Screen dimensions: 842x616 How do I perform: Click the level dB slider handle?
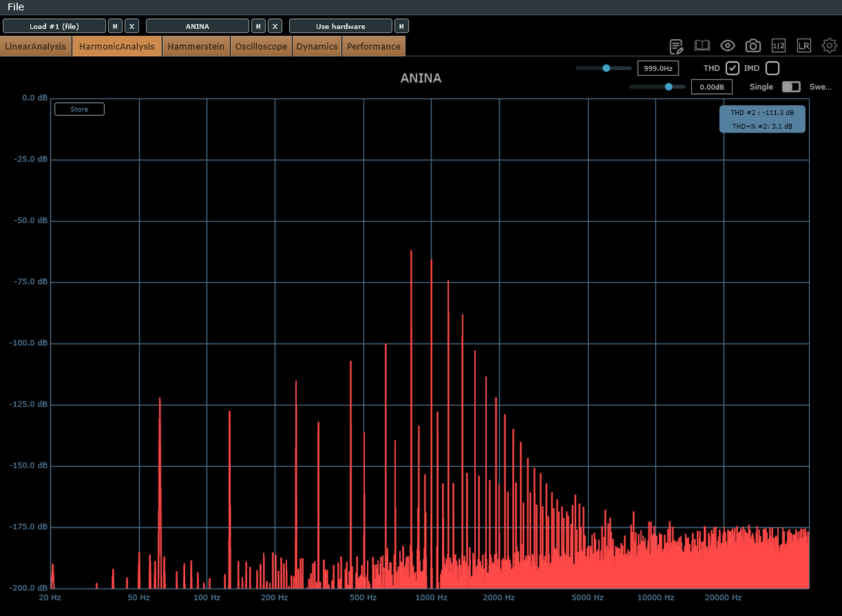click(x=669, y=87)
